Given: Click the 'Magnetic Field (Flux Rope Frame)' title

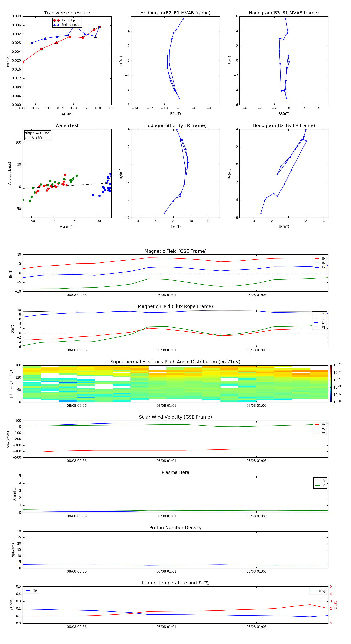Looking at the screenshot, I should [175, 307].
